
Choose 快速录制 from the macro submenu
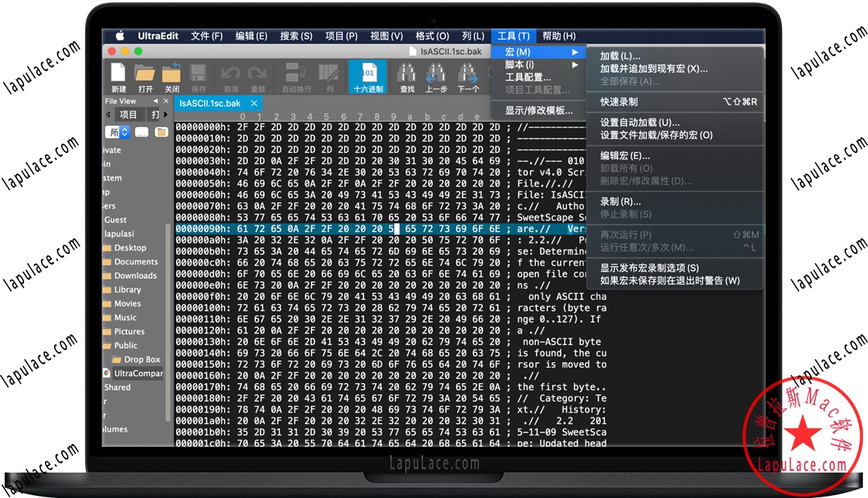[618, 102]
